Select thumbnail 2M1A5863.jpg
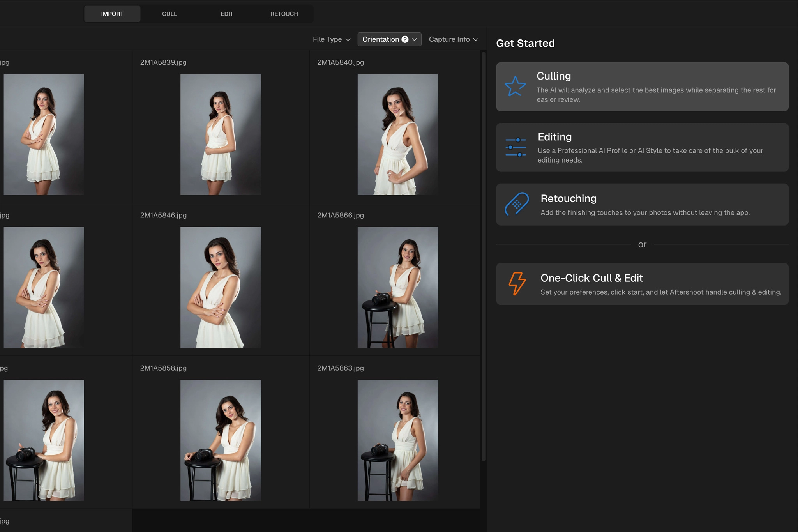This screenshot has width=798, height=532. 398,440
